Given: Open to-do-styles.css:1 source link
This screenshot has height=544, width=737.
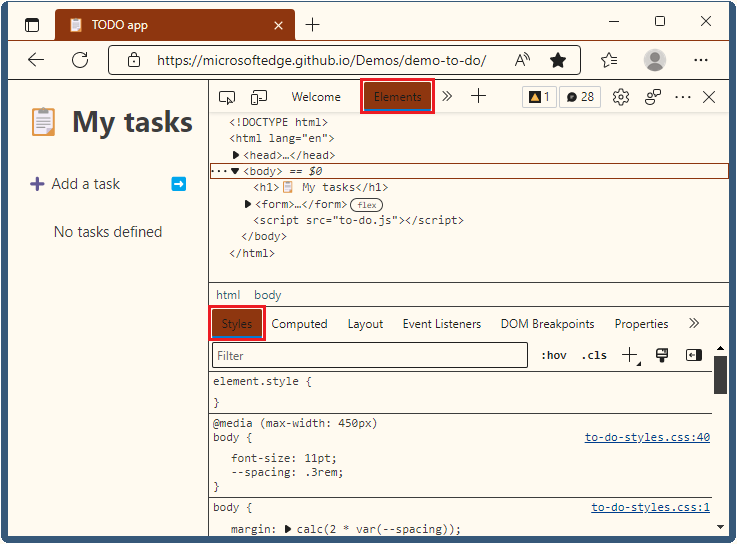Looking at the screenshot, I should click(x=651, y=507).
